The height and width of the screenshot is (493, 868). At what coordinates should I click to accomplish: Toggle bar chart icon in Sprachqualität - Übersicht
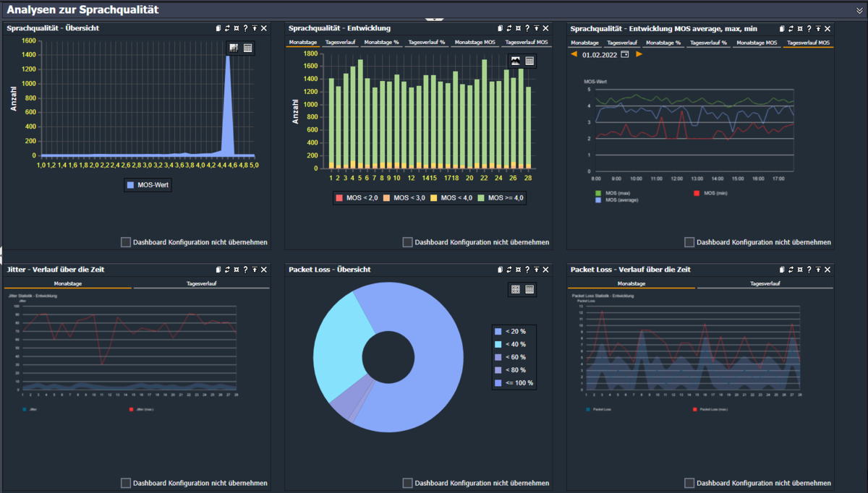[234, 48]
